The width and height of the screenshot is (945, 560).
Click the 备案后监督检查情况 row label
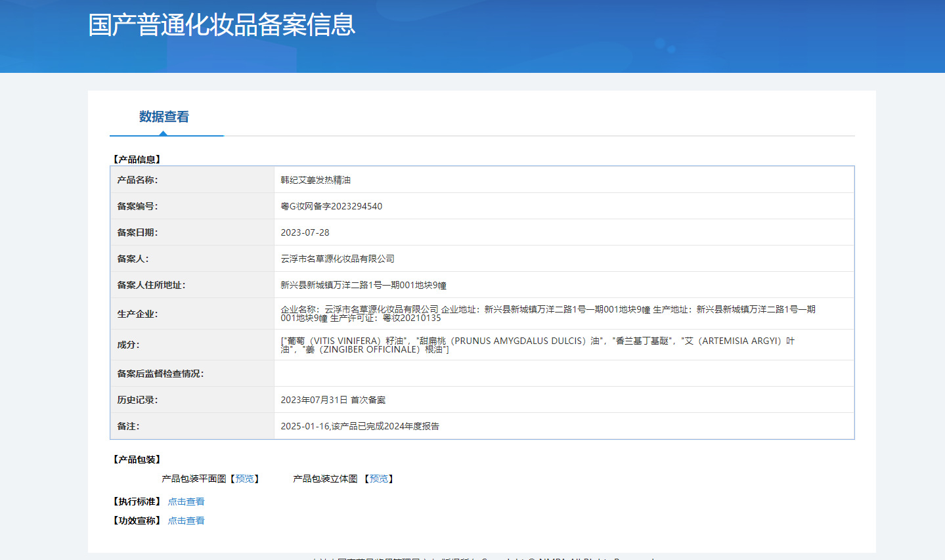(160, 374)
